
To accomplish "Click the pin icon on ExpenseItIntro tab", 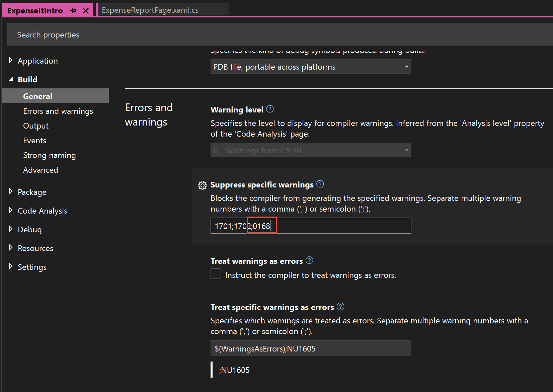I will click(73, 11).
